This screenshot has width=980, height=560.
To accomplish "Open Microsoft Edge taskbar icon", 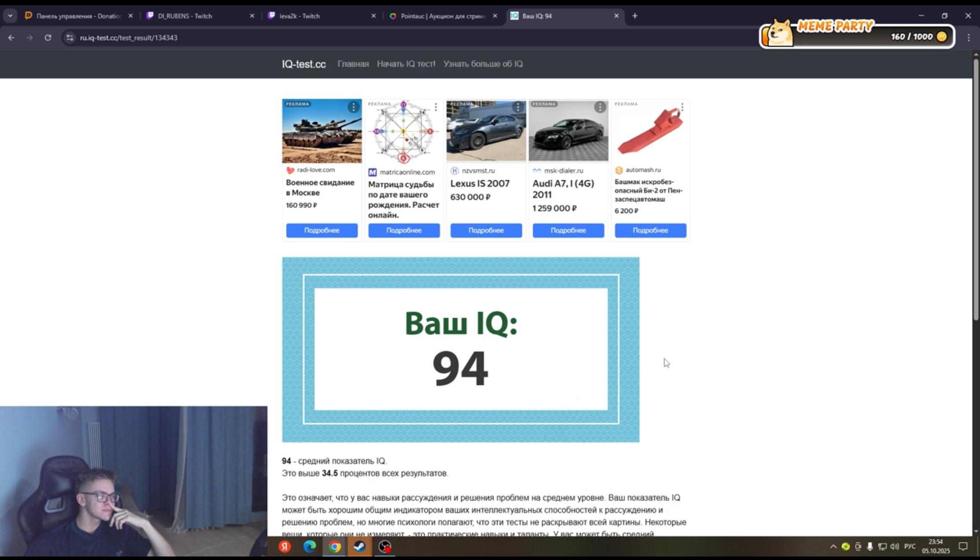I will pyautogui.click(x=310, y=546).
